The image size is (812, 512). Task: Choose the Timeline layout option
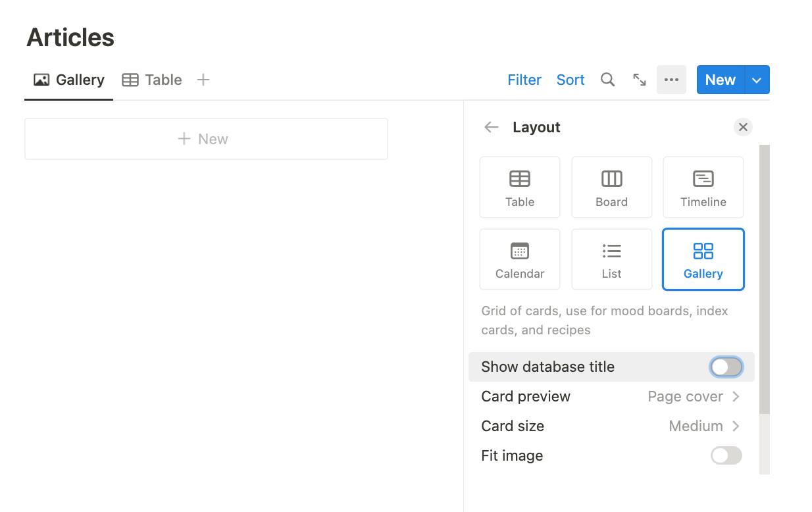703,187
